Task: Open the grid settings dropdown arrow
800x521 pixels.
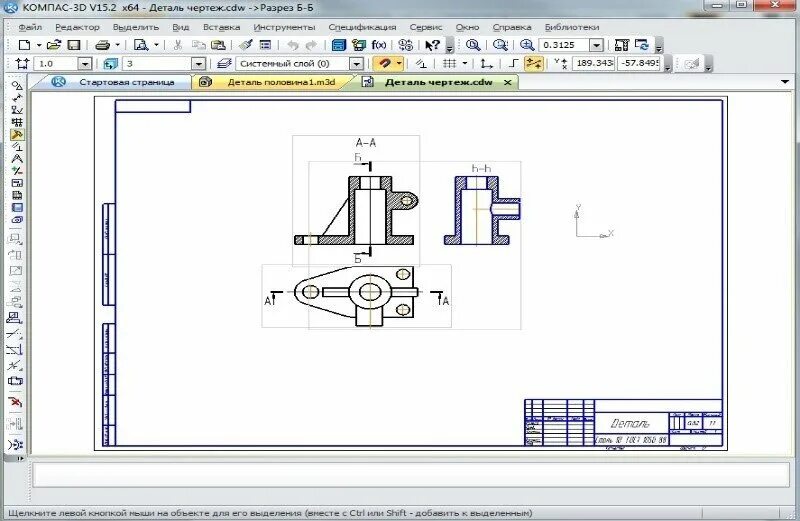Action: point(465,64)
